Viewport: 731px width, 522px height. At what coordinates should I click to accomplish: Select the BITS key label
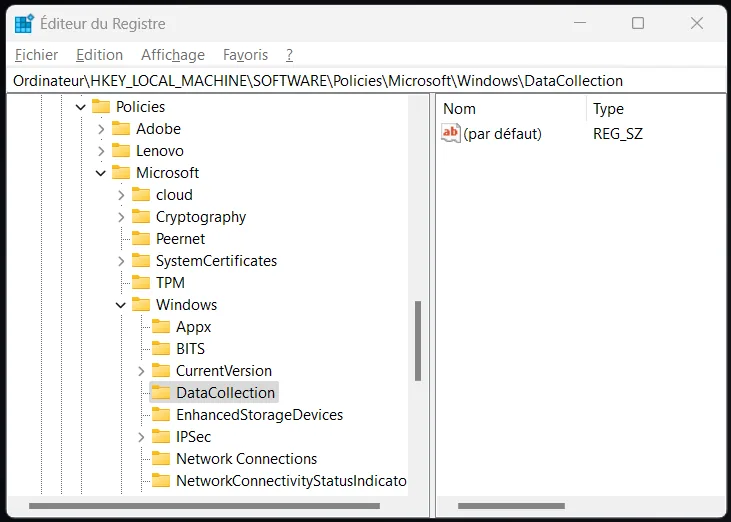click(x=190, y=349)
